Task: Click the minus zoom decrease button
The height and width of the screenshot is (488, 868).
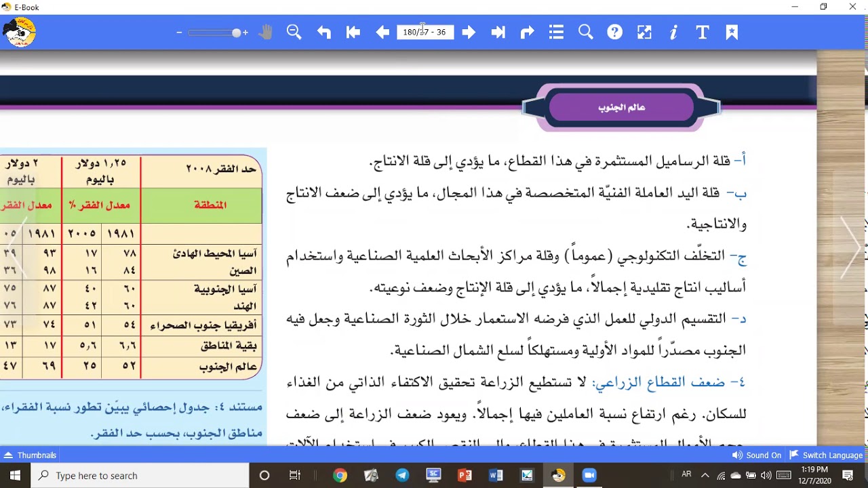Action: click(179, 33)
